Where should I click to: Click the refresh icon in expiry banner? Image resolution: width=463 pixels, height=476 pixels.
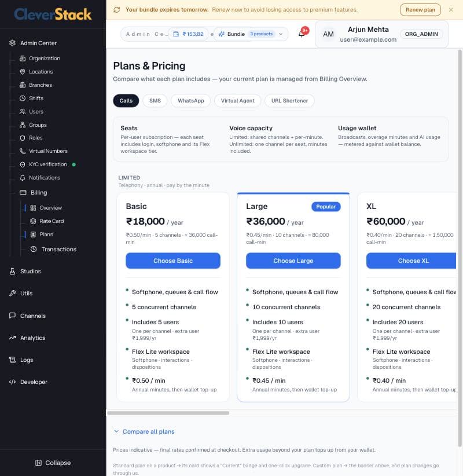tap(116, 10)
